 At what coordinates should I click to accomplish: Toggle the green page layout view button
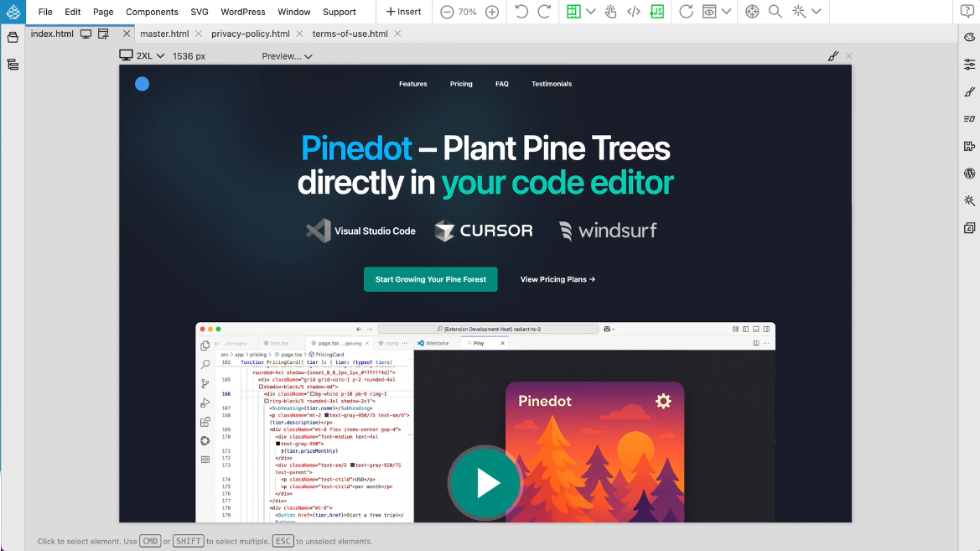coord(573,12)
